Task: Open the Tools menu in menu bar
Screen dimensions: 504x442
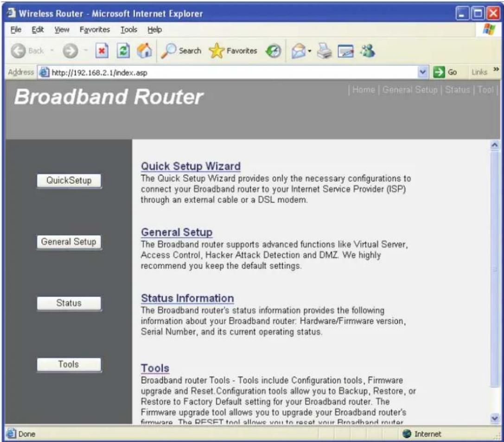Action: tap(128, 30)
